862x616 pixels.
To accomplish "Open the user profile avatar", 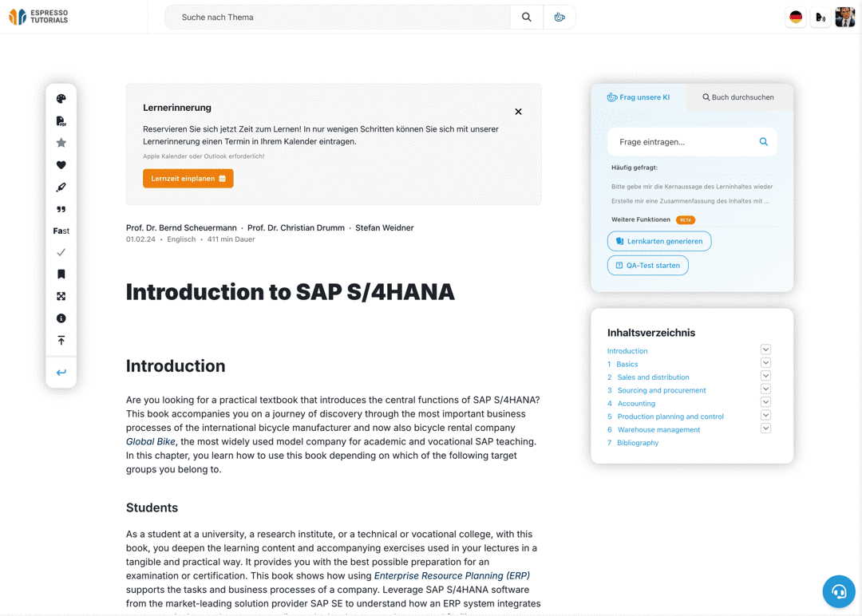I will coord(845,17).
